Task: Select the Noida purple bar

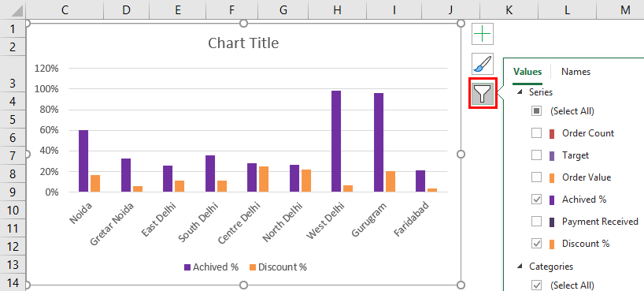Action: point(83,161)
